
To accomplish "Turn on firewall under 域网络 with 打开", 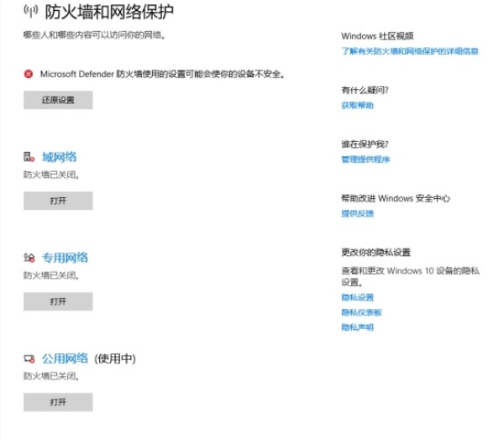I will 57,201.
